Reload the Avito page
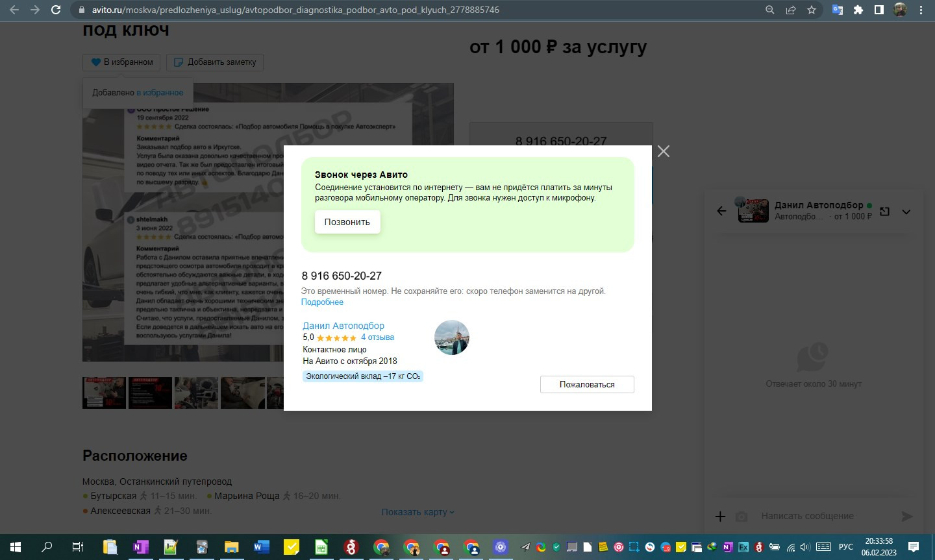 click(56, 10)
